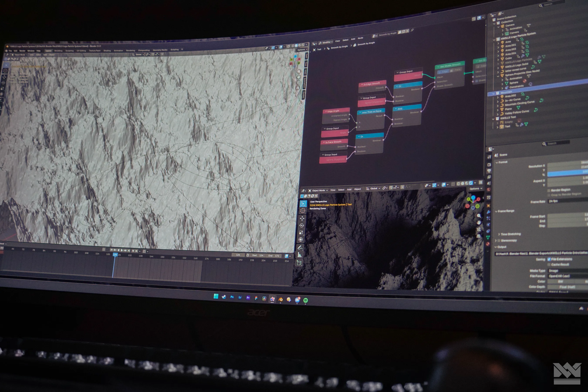Select the Move tool in lower viewport
This screenshot has height=392, width=588.
tap(302, 218)
